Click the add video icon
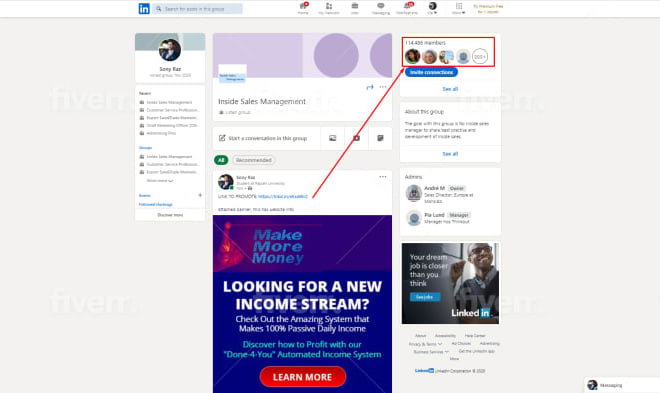Screen dimensions: 660x393 coord(357,138)
